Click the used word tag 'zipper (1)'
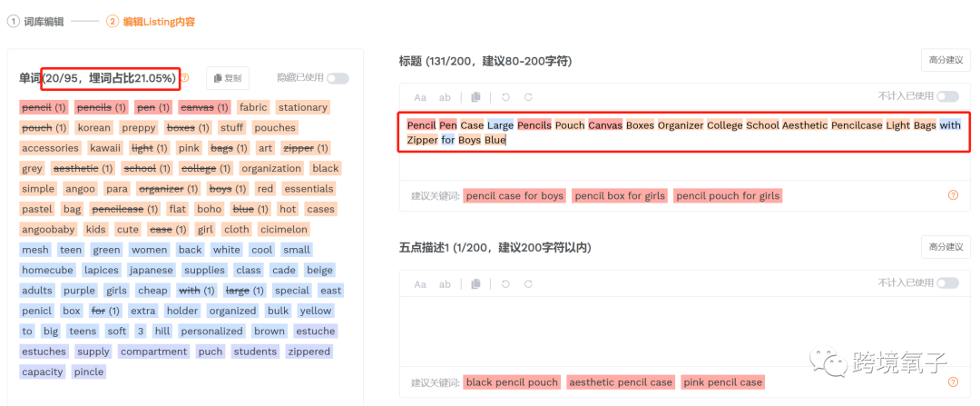This screenshot has width=980, height=406. pos(305,148)
